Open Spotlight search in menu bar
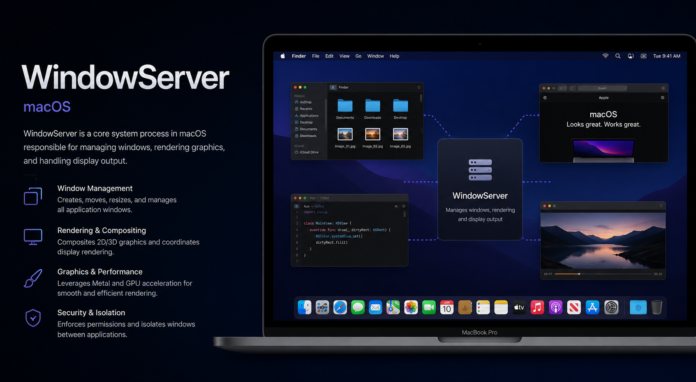696x382 pixels. click(x=618, y=56)
